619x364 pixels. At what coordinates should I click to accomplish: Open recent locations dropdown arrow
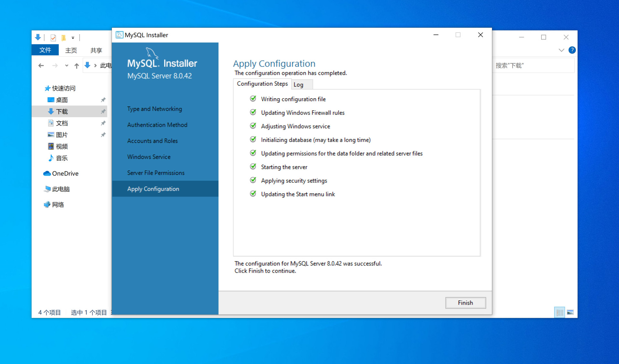click(66, 66)
